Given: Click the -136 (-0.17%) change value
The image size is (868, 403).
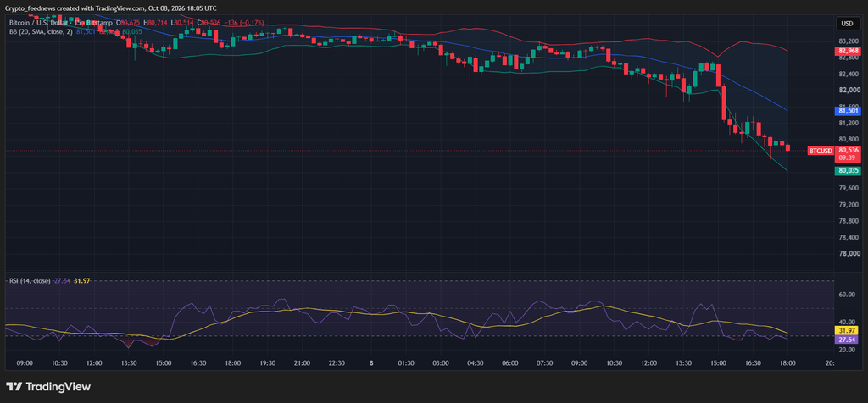Looking at the screenshot, I should (x=245, y=23).
